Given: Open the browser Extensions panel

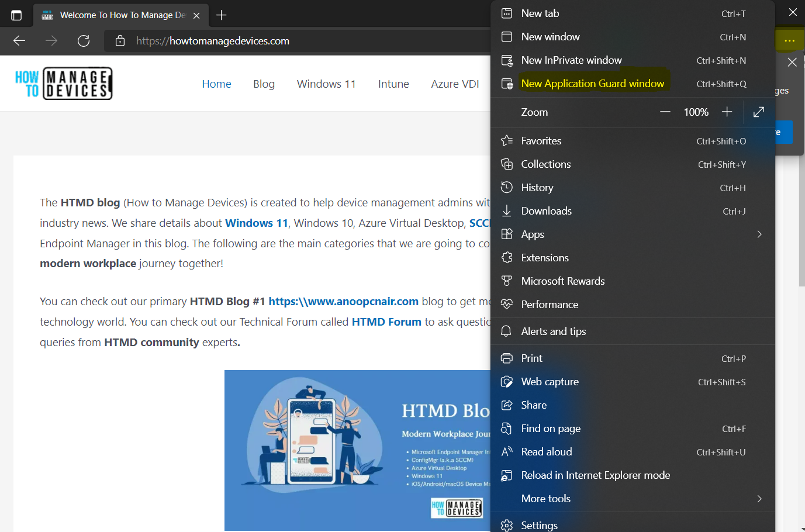Looking at the screenshot, I should [x=544, y=257].
